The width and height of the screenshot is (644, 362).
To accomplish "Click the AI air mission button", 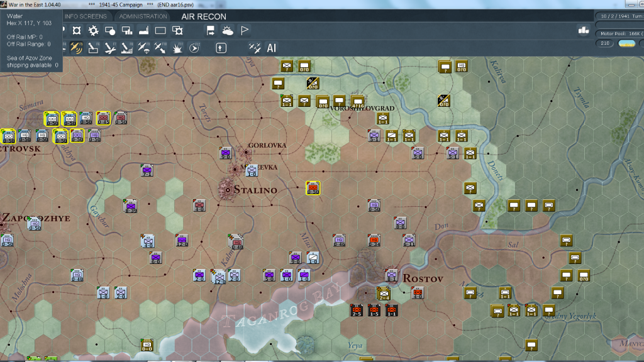I will coord(272,48).
